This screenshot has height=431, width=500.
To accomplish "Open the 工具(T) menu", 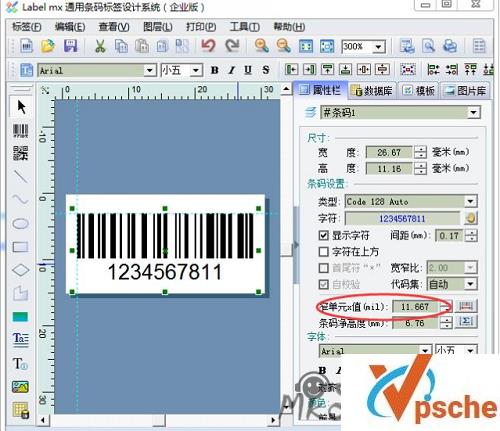I will coord(244,27).
